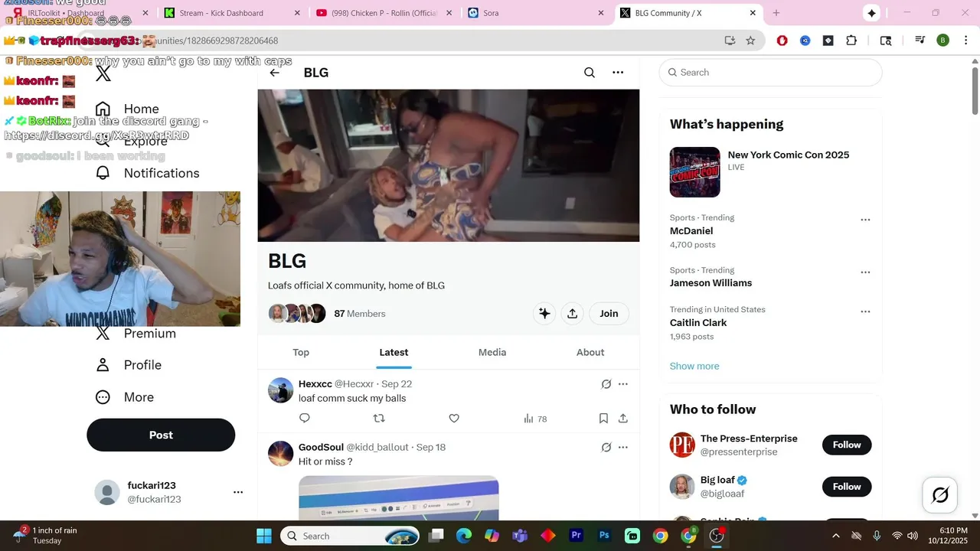The height and width of the screenshot is (551, 980).
Task: Click the install app icon in address bar
Action: click(730, 41)
